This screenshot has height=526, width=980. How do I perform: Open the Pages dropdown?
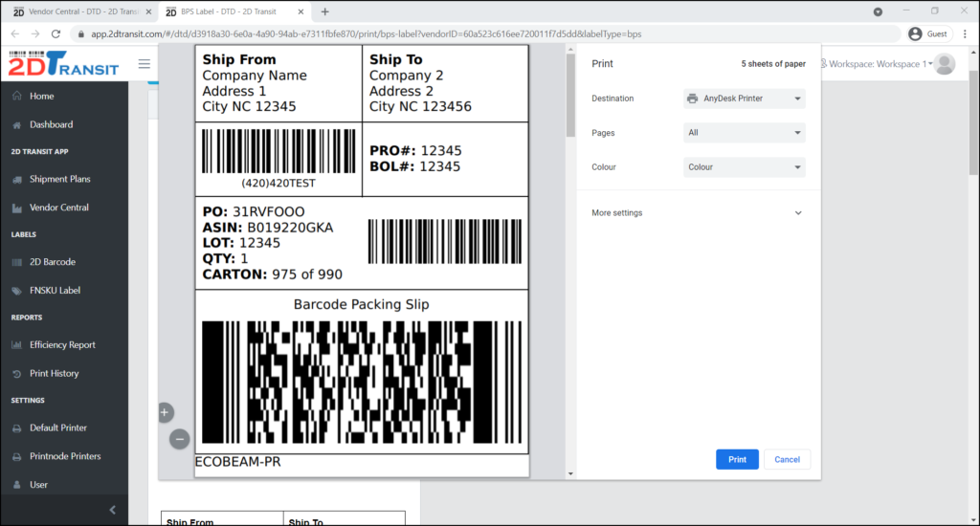point(744,132)
